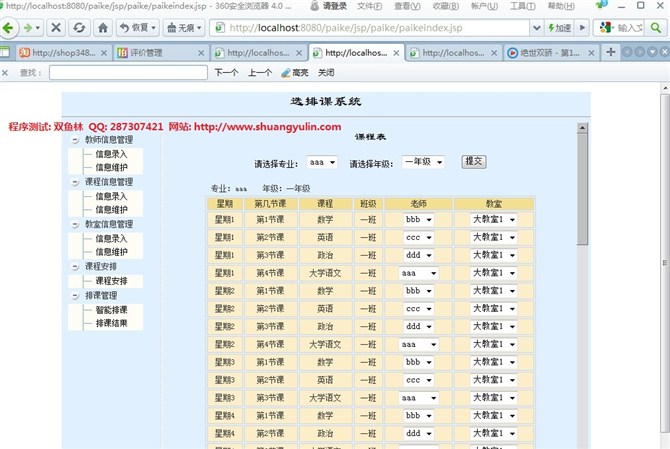
Task: Click 关闭 in the find bar
Action: (326, 73)
